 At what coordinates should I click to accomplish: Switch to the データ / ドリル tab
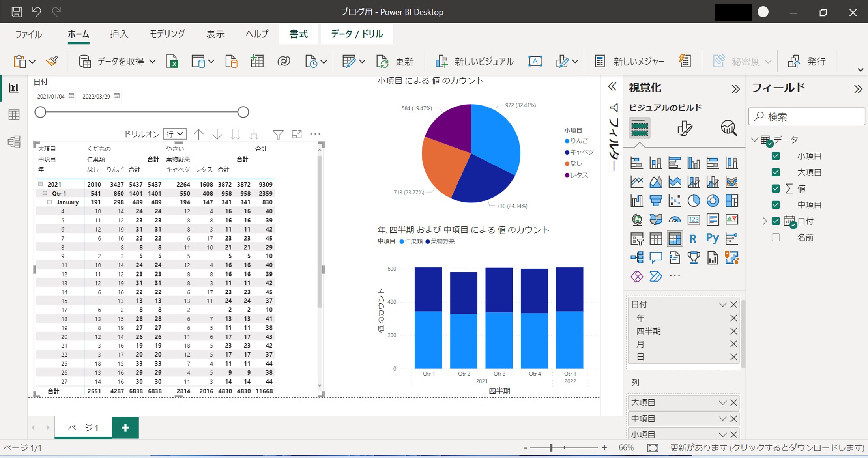(357, 34)
